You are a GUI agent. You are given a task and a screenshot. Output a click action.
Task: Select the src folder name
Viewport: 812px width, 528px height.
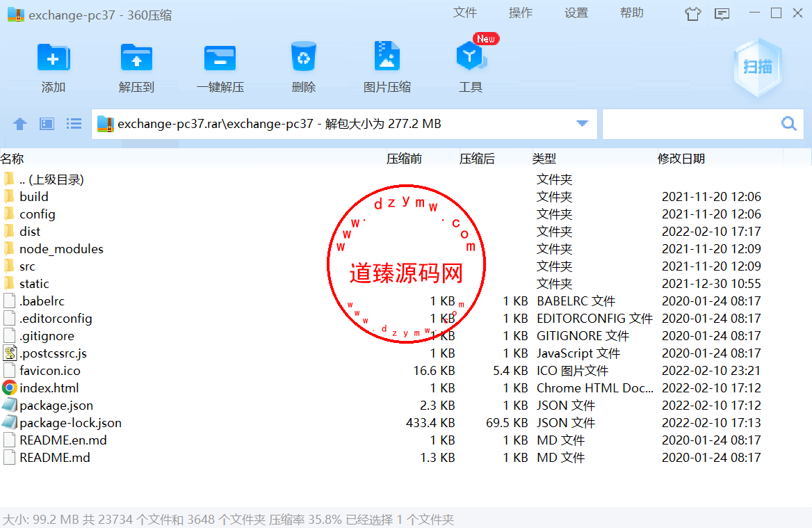[x=27, y=266]
